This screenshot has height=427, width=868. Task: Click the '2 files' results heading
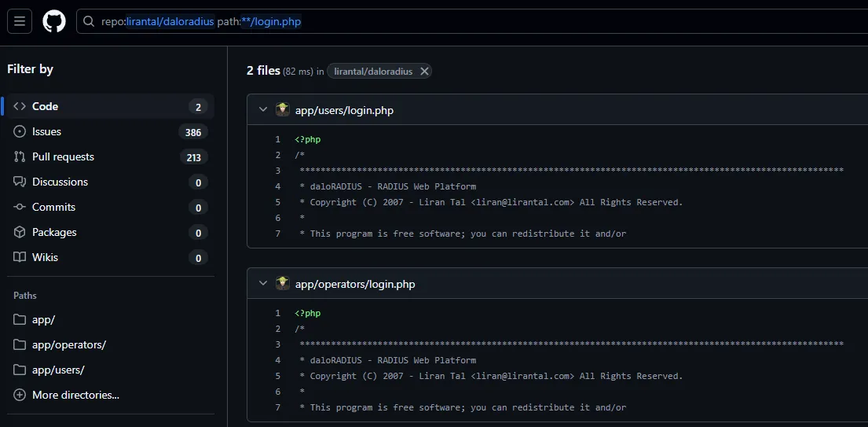pos(263,71)
